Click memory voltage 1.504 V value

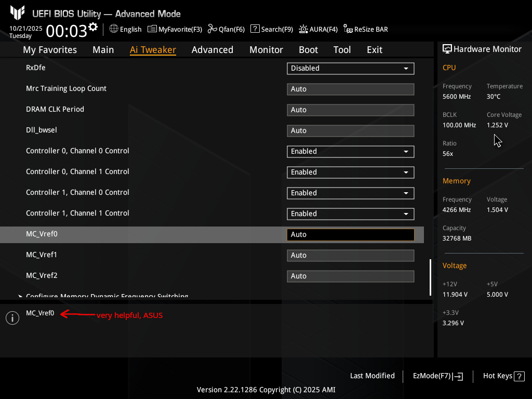pos(497,210)
